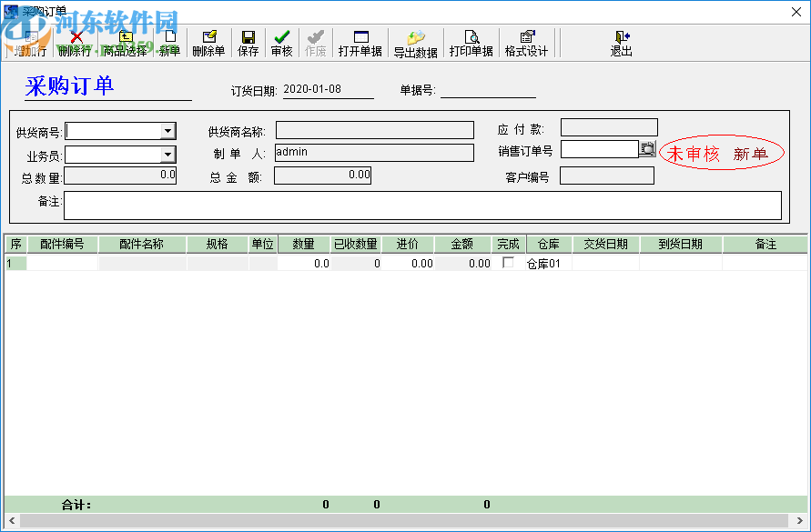Click the 进价 column header
The width and height of the screenshot is (811, 532).
408,244
